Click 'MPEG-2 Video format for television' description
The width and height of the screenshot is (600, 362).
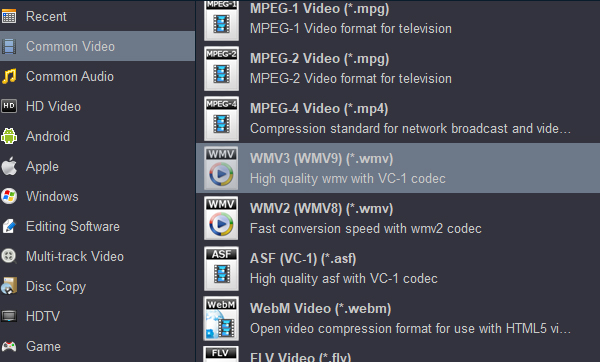[351, 79]
